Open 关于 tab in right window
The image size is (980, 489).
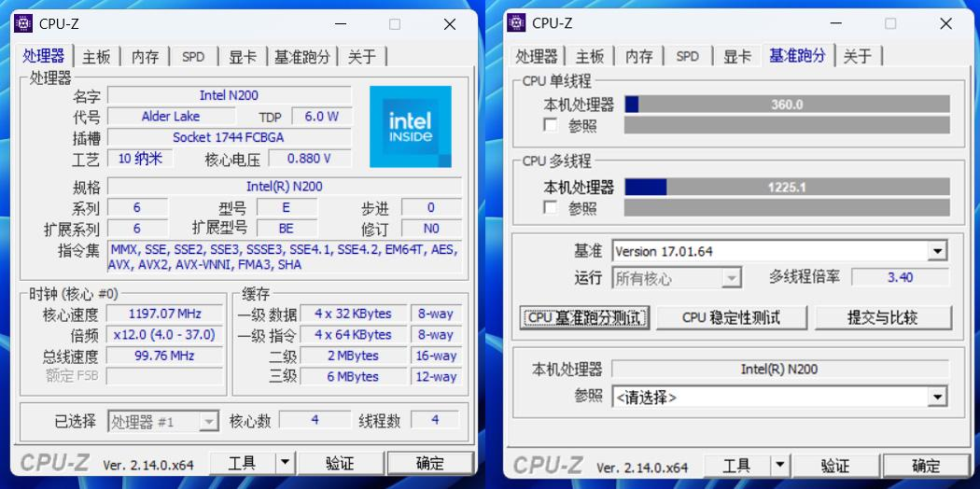coord(857,57)
